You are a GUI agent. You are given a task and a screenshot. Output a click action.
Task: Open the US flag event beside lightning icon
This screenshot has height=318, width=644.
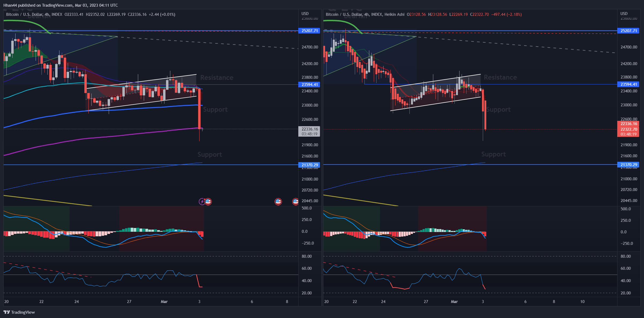coord(208,201)
